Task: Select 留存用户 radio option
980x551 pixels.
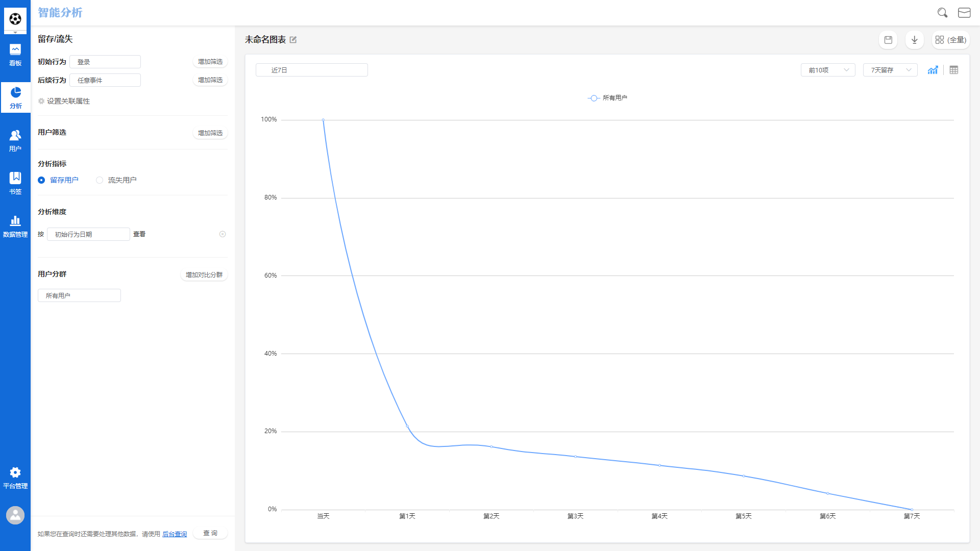Action: click(41, 180)
